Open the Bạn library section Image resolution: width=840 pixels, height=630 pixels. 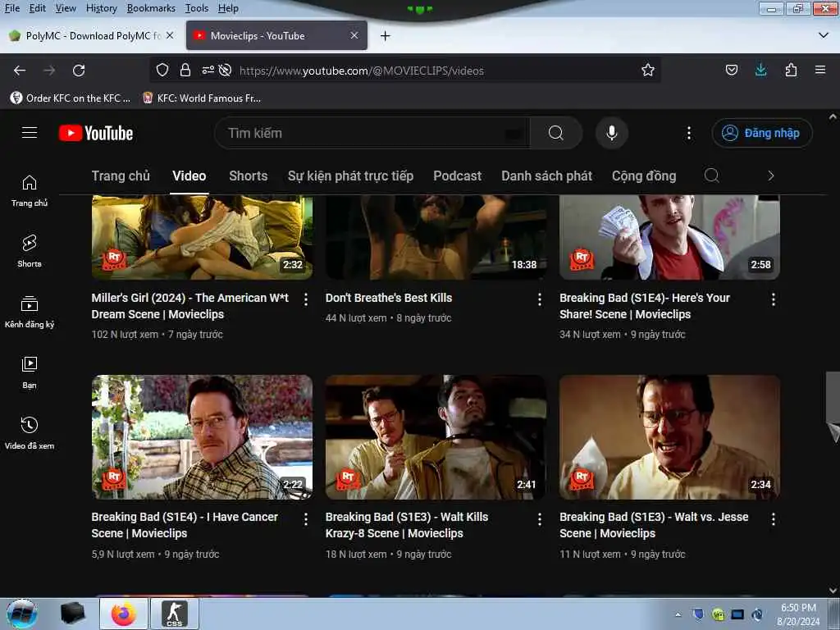[x=30, y=373]
